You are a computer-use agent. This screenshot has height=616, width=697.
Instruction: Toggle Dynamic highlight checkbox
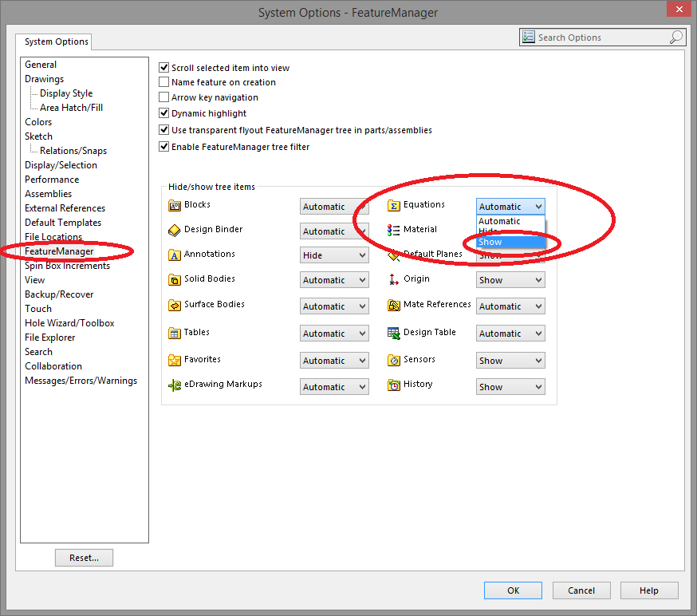[x=164, y=113]
